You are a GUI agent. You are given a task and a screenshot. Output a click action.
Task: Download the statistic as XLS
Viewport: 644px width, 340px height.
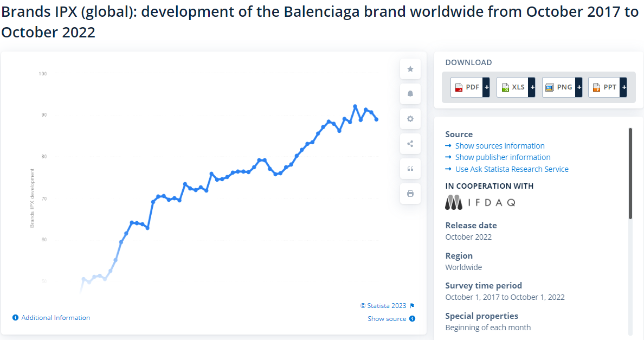coord(513,87)
